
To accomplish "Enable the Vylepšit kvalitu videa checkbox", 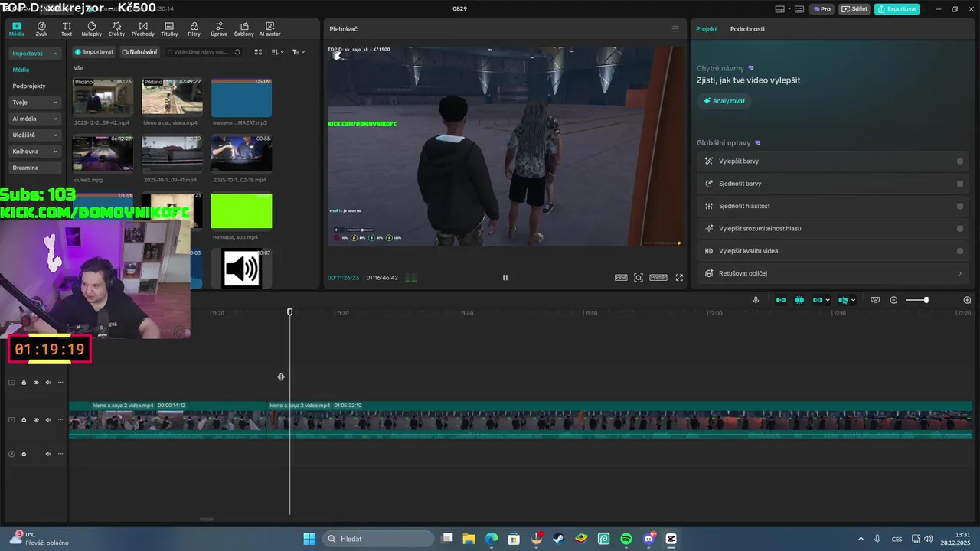I will (x=960, y=251).
